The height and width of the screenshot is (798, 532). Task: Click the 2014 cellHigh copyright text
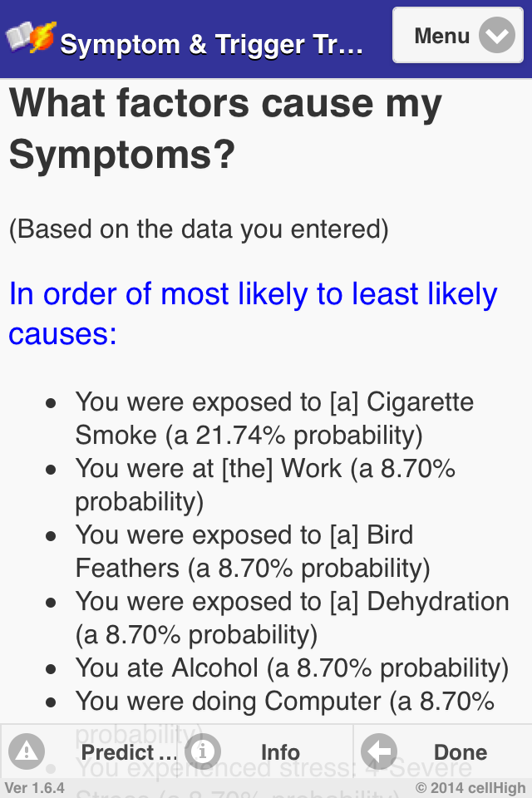pos(470,787)
